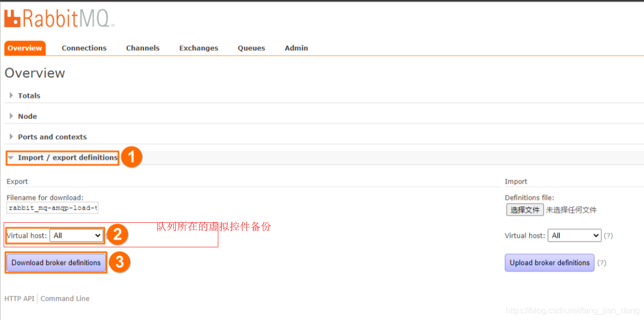Viewport: 644px width, 320px height.
Task: Click the 未选择任何文件 text
Action: [x=571, y=210]
